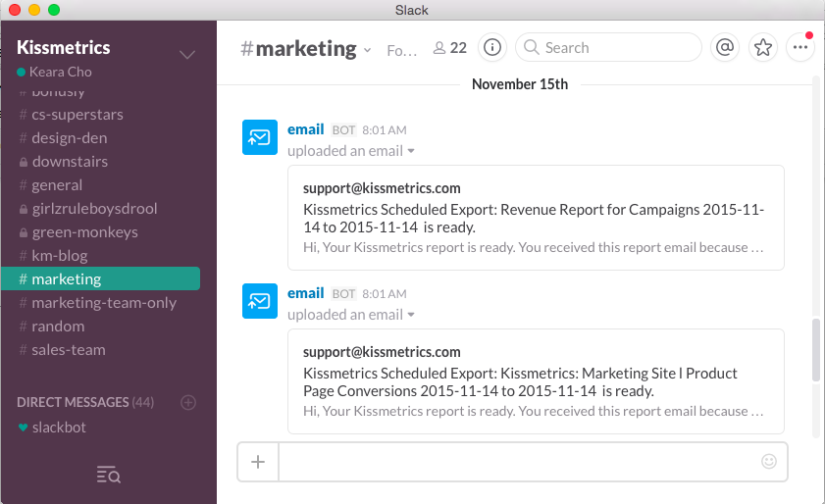Screen dimensions: 825x504
Task: Click the 8:01 AM timestamp of first message
Action: pos(385,130)
